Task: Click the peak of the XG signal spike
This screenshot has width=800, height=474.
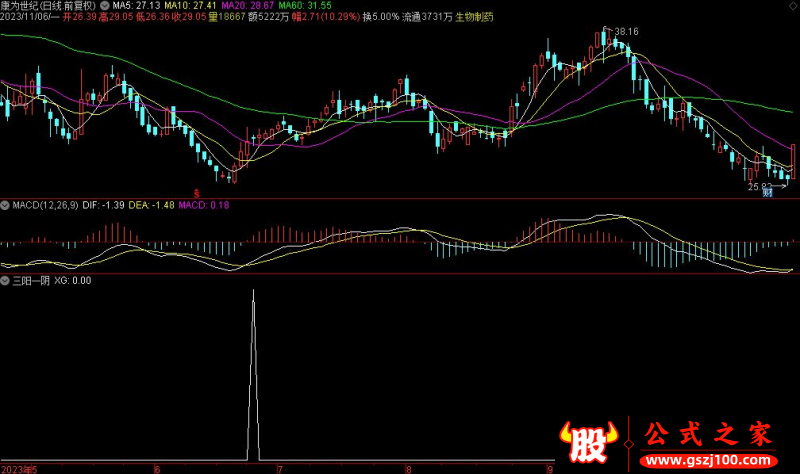Action: point(253,291)
